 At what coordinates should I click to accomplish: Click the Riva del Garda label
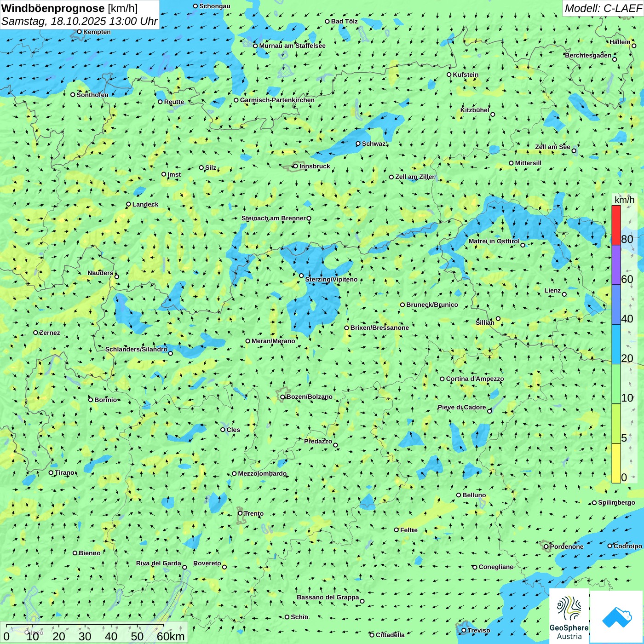[x=159, y=563]
